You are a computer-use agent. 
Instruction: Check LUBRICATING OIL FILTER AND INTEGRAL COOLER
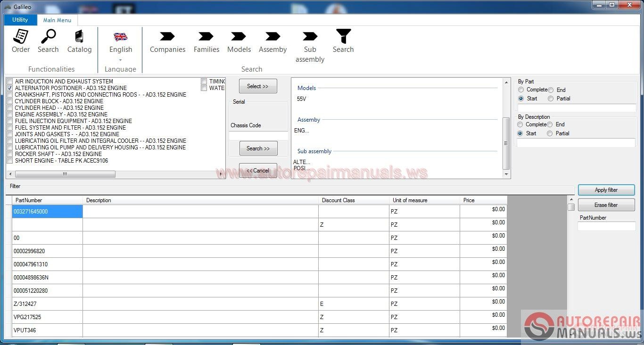coord(10,141)
